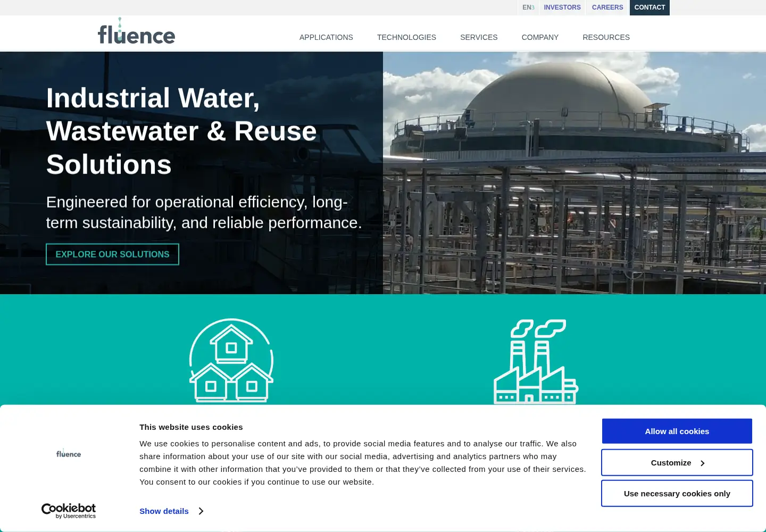The height and width of the screenshot is (532, 766).
Task: Visit the Careers link
Action: click(x=607, y=7)
